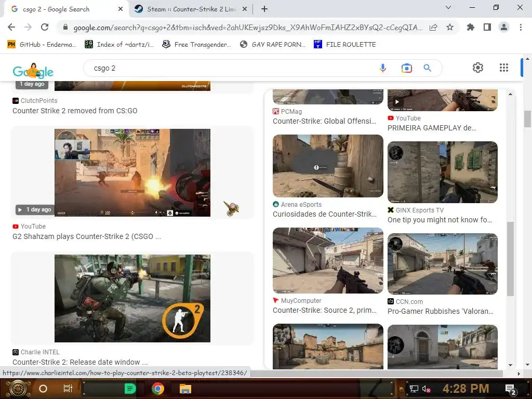Bookmark this page with the star
532x399 pixels.
coord(450,27)
